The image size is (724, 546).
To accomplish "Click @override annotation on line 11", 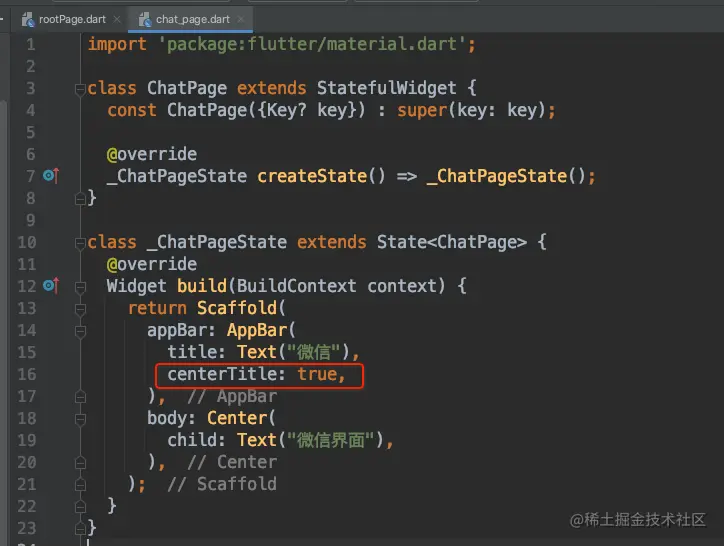I will (x=152, y=264).
